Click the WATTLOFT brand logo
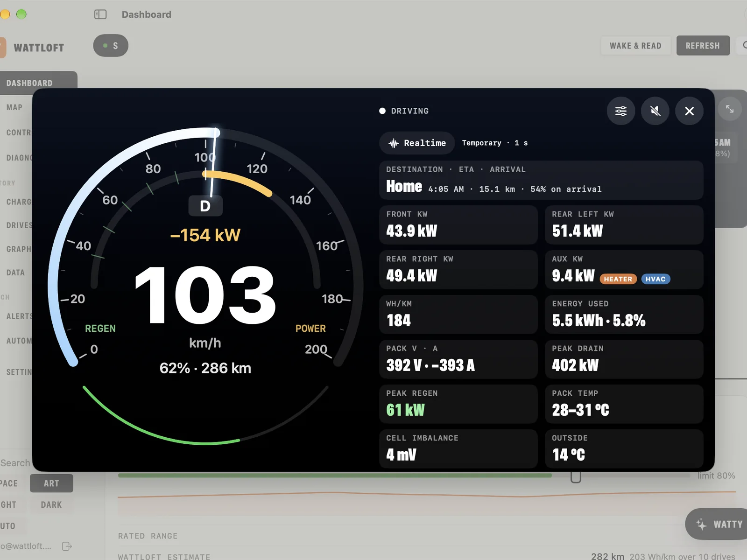Viewport: 747px width, 560px height. (x=39, y=48)
